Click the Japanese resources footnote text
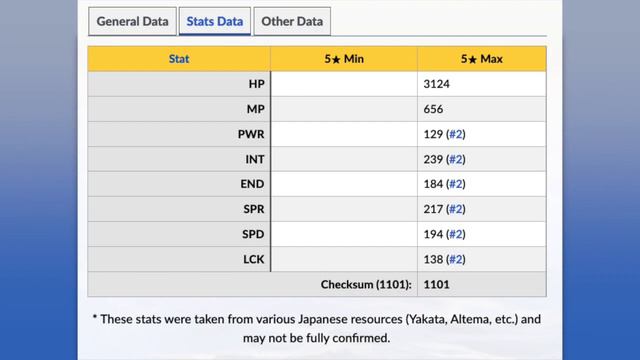The width and height of the screenshot is (640, 360). pyautogui.click(x=317, y=329)
